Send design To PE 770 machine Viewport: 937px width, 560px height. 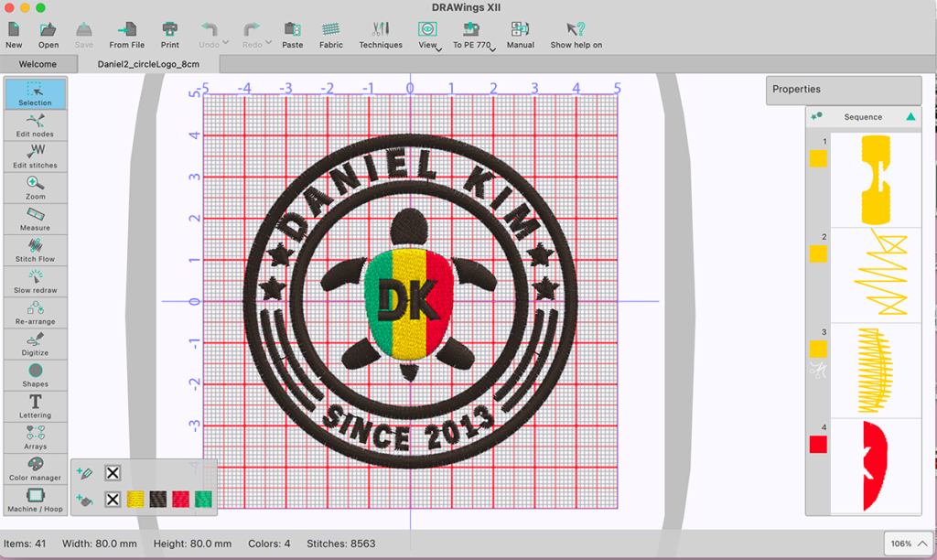coord(471,35)
